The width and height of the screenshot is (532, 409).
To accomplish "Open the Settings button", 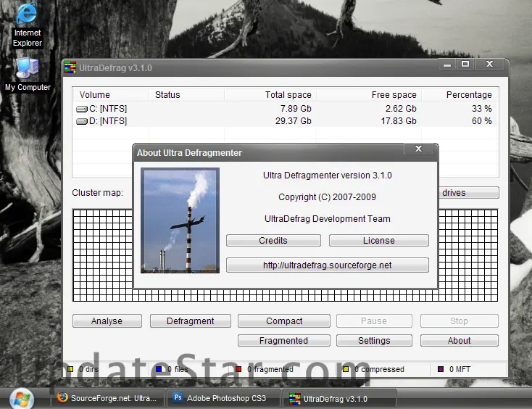I will click(374, 340).
